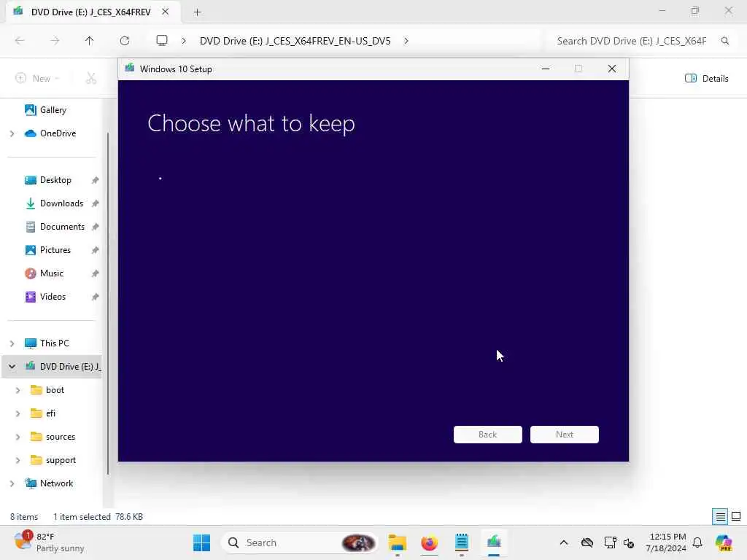Expand the sources folder node
The height and width of the screenshot is (560, 747).
(x=18, y=437)
